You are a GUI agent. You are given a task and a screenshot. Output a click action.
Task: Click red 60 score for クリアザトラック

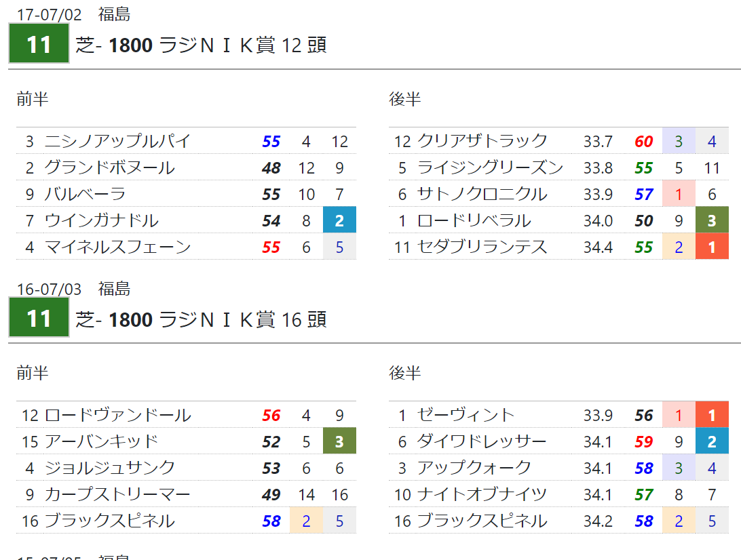point(643,141)
